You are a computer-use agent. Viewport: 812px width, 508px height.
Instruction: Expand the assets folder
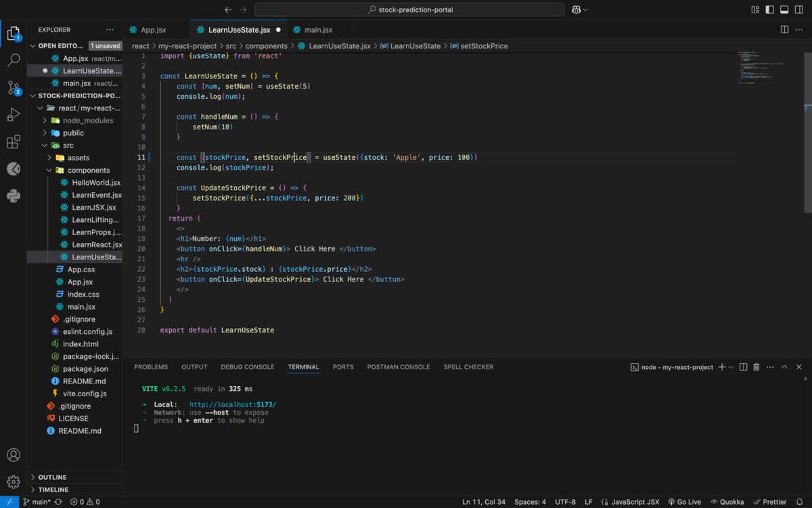pos(49,158)
